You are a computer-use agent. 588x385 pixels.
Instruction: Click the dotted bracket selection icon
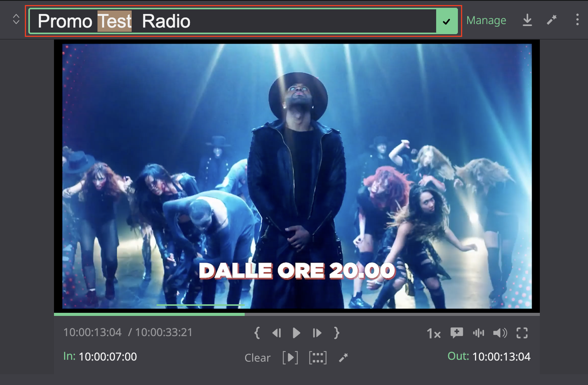click(x=318, y=357)
